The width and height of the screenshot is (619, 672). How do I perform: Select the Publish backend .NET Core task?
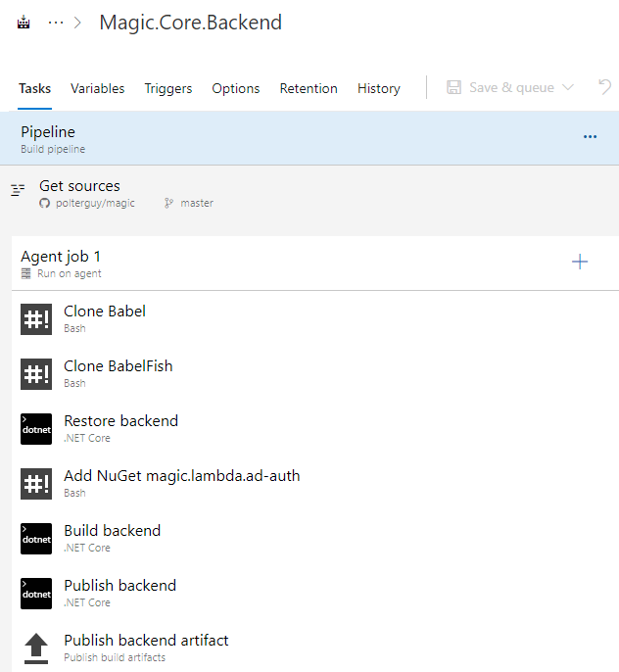click(x=119, y=592)
